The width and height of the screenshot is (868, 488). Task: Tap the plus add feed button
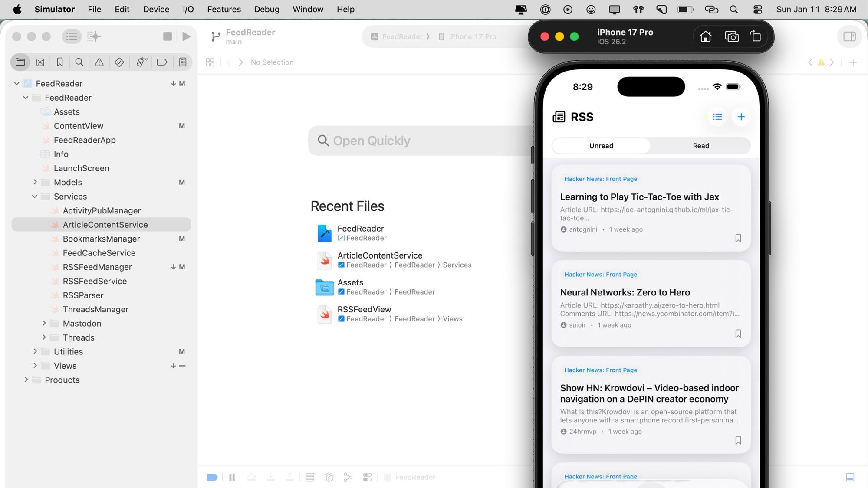coord(741,117)
